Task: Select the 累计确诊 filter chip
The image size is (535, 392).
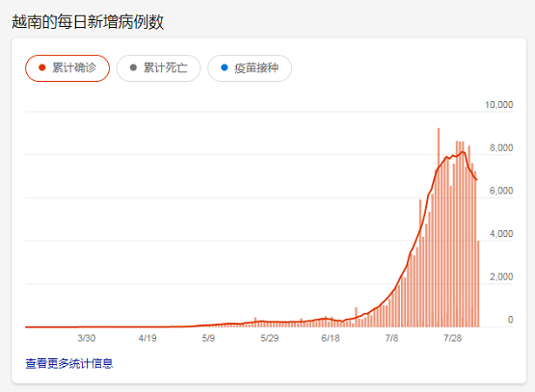Action: [67, 68]
